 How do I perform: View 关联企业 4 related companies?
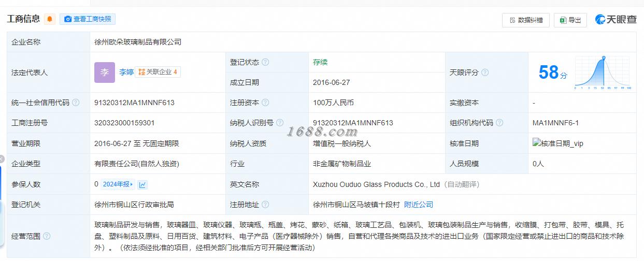pos(158,72)
